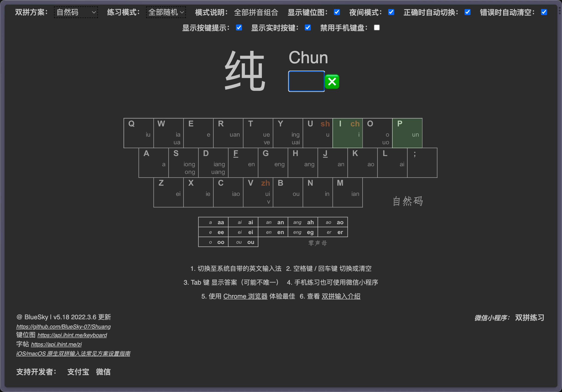This screenshot has width=562, height=392.
Task: Click the M key showing 'ian'
Action: 347,192
